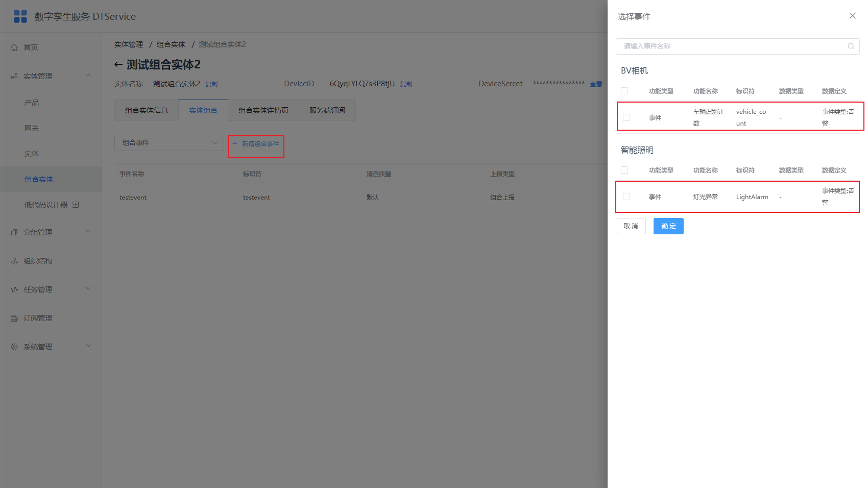Click the home icon beside 首页

coord(14,47)
